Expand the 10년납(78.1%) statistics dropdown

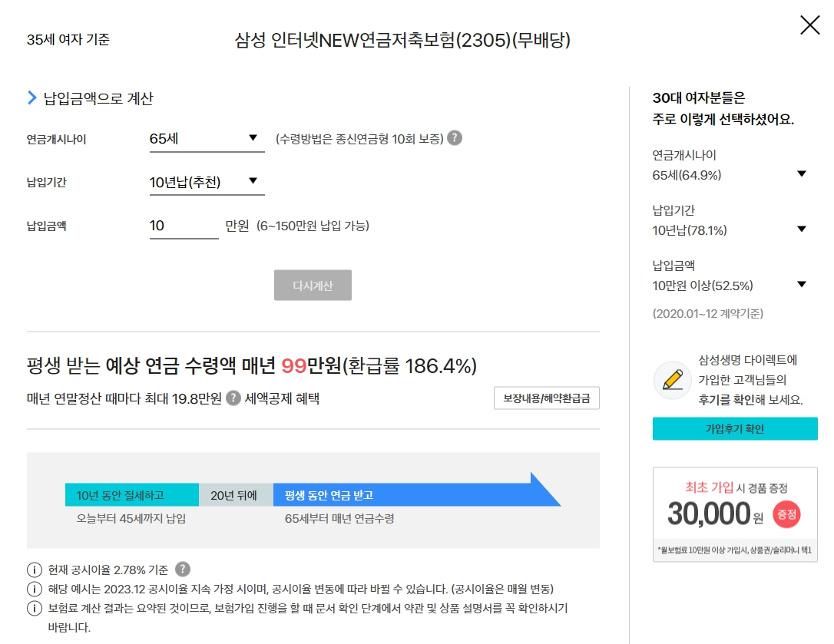click(x=730, y=230)
